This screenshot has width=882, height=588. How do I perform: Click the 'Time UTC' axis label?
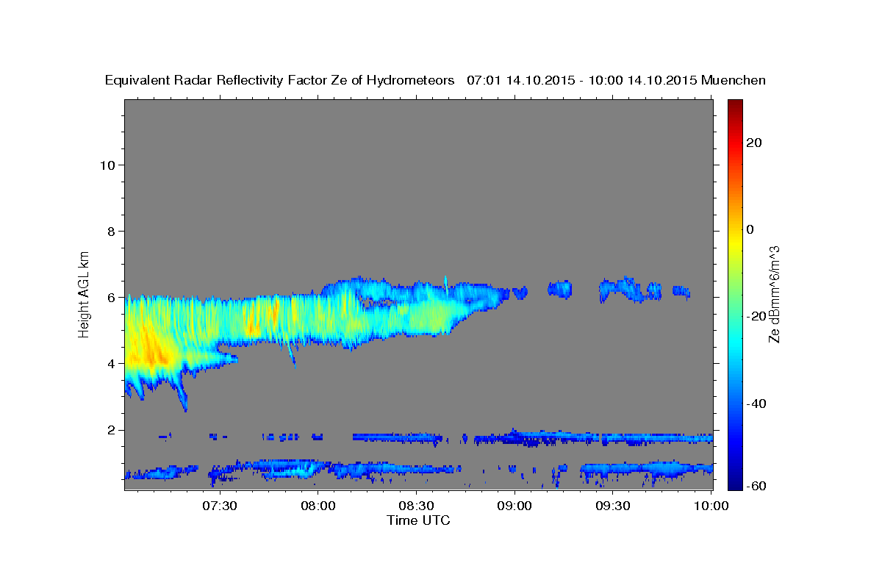point(418,520)
